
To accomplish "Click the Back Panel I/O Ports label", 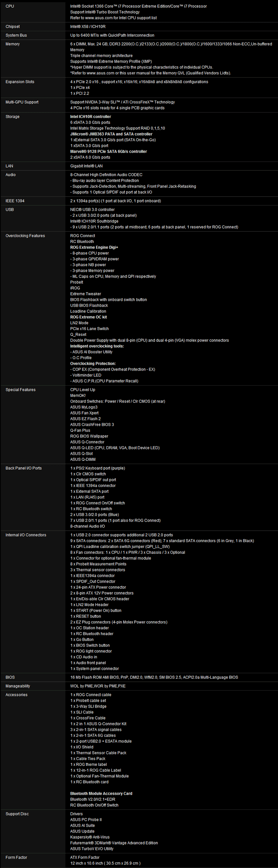I will (24, 468).
